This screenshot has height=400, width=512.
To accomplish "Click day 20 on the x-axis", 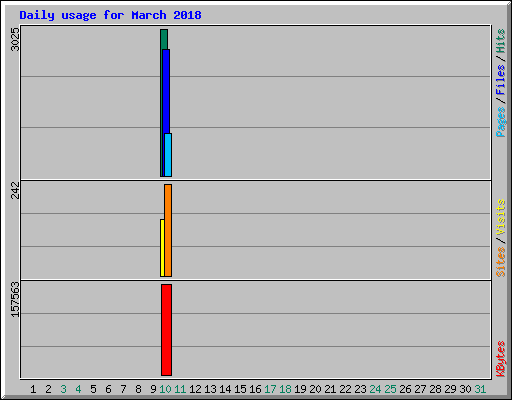I will pos(315,389).
